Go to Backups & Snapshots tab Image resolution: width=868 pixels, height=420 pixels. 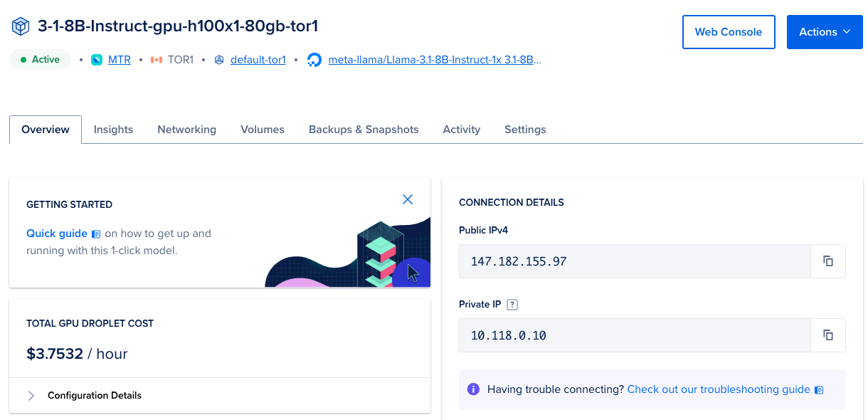click(x=364, y=130)
